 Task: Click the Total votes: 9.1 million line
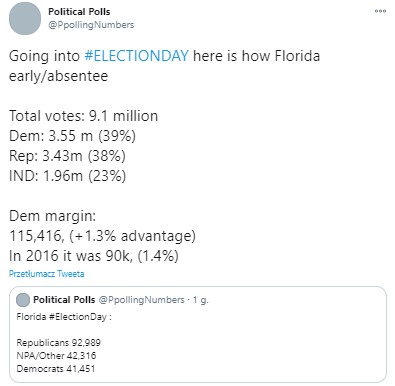pyautogui.click(x=83, y=116)
